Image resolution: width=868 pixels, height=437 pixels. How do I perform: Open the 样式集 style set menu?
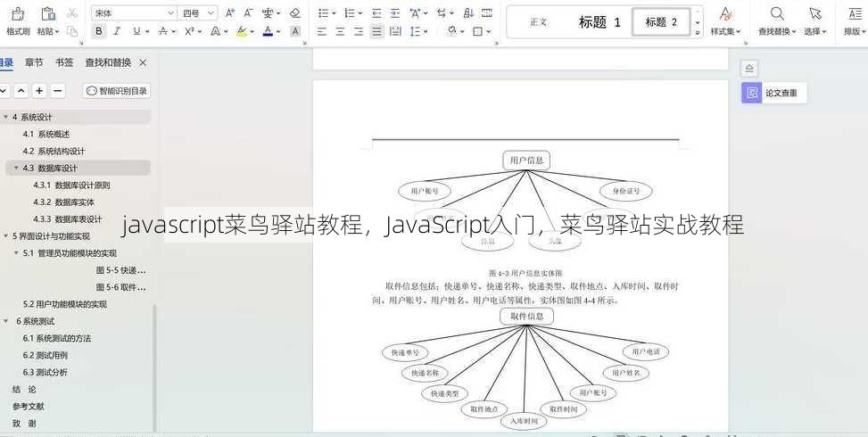(726, 21)
